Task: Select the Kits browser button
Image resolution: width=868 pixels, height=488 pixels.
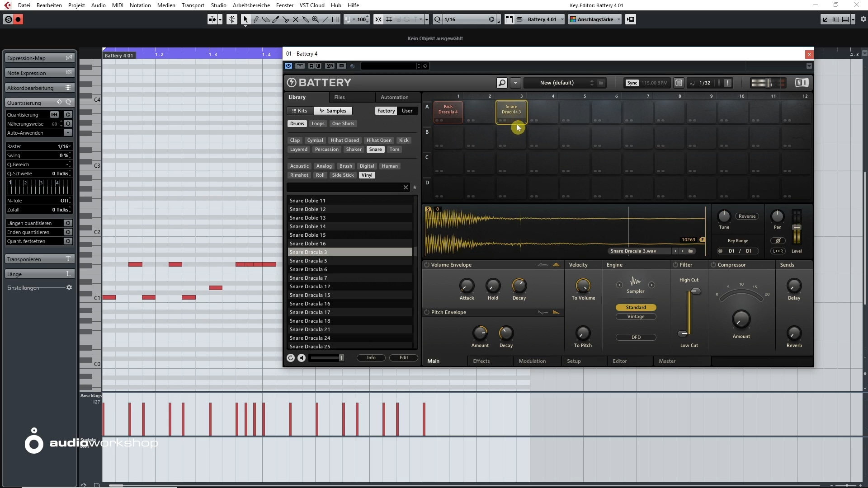Action: pos(300,111)
